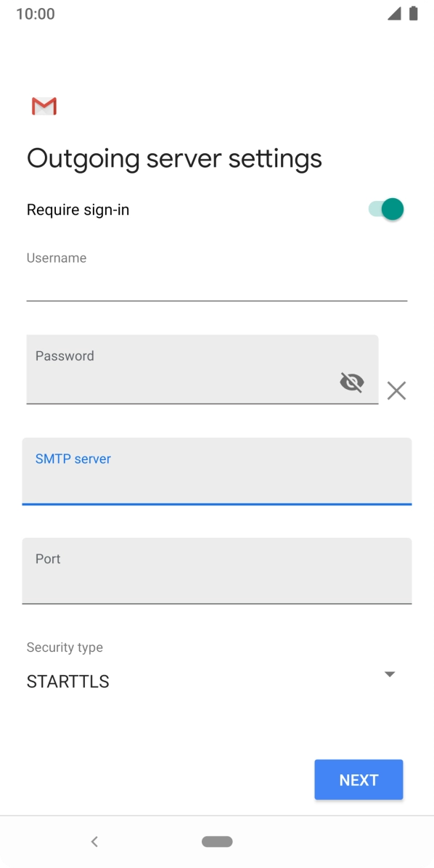Image resolution: width=434 pixels, height=868 pixels.
Task: Focus the SMTP server input field
Action: 216,475
